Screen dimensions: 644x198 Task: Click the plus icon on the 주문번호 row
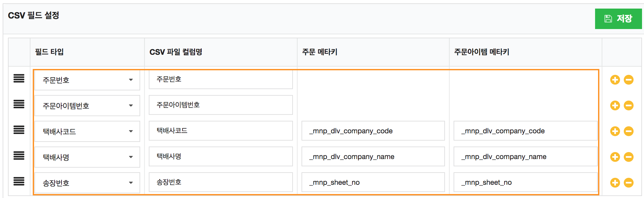615,80
